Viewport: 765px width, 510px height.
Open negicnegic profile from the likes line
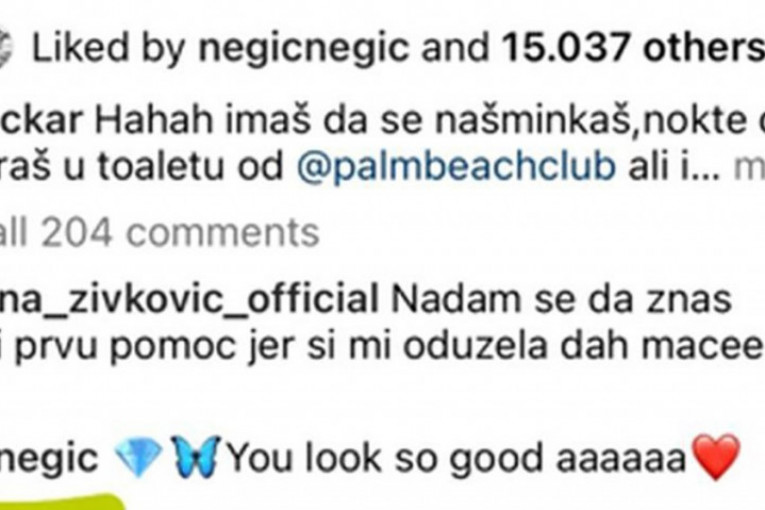[303, 49]
